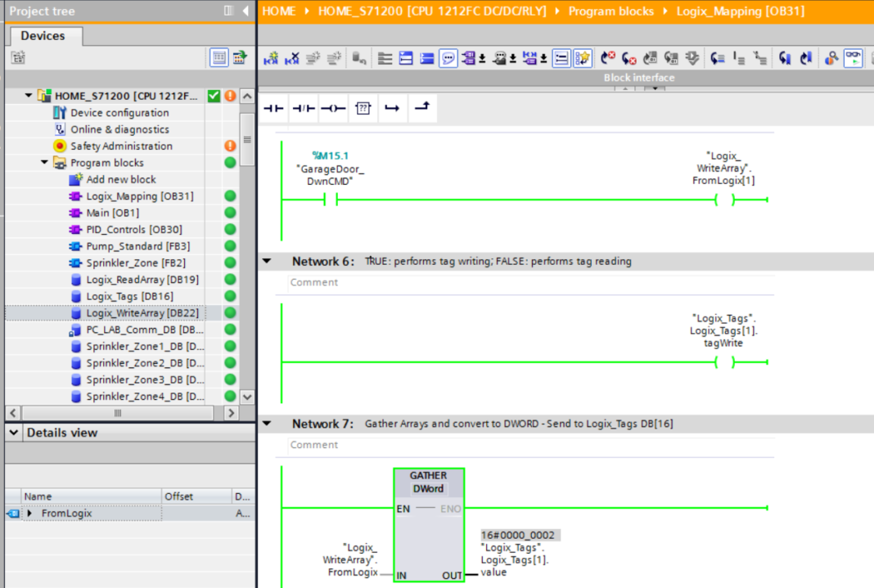Click the open branch icon in favorites

pyautogui.click(x=393, y=107)
